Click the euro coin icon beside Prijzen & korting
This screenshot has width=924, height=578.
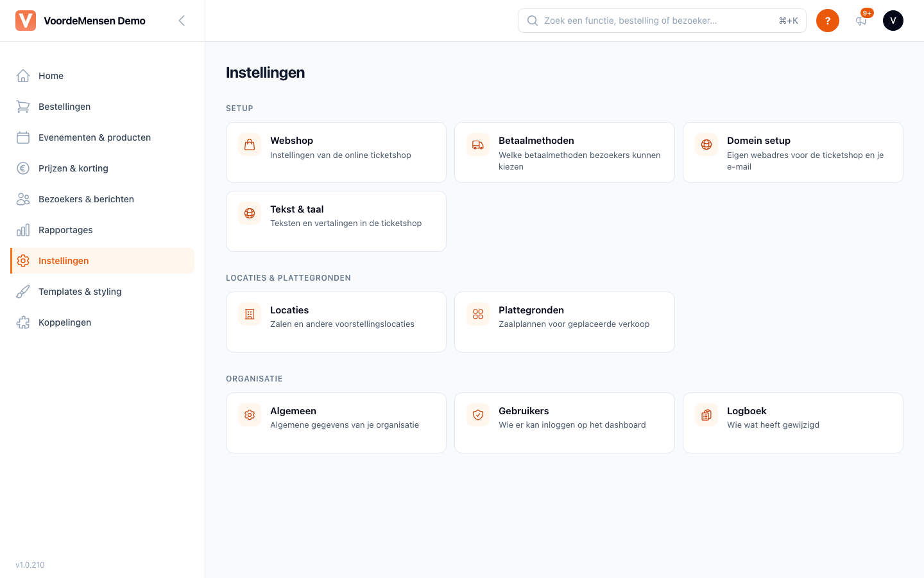click(23, 168)
